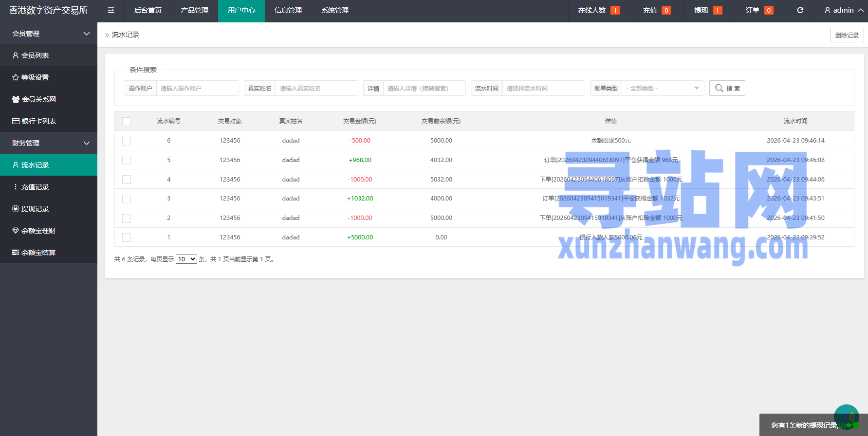Expand the admin account menu arrow
Viewport: 868px width, 436px height.
861,10
